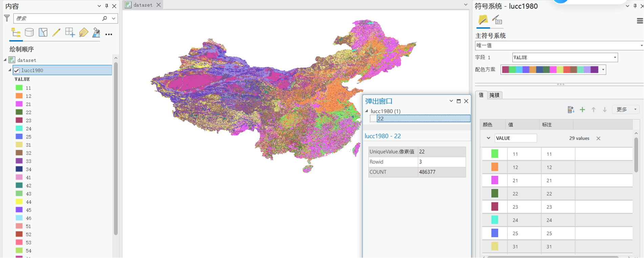This screenshot has width=644, height=258.
Task: Switch Contents to List By Editing pencil
Action: [56, 33]
